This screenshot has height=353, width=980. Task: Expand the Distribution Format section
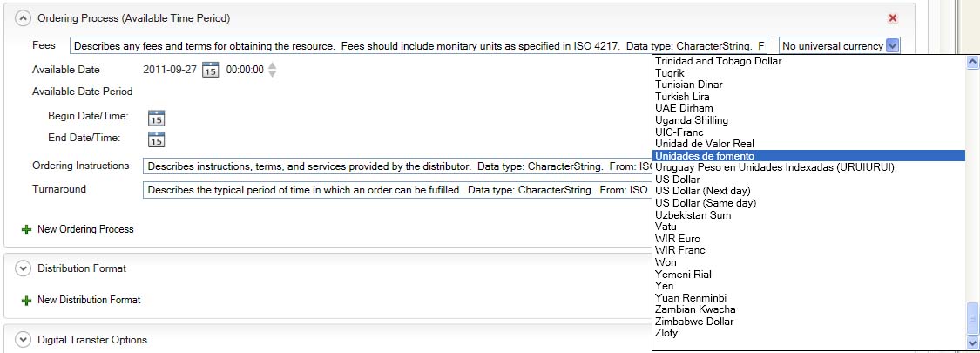coord(24,268)
